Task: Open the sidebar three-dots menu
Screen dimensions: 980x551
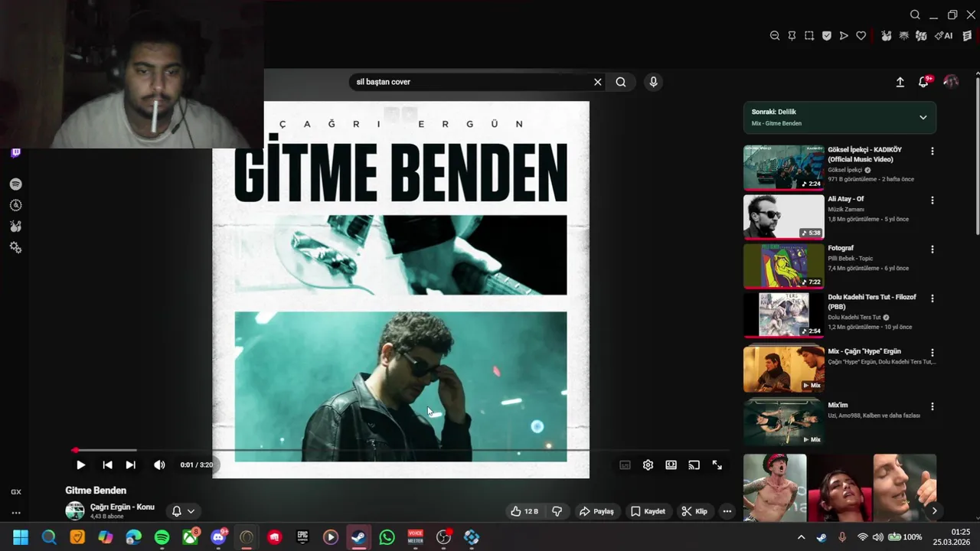Action: 15,513
